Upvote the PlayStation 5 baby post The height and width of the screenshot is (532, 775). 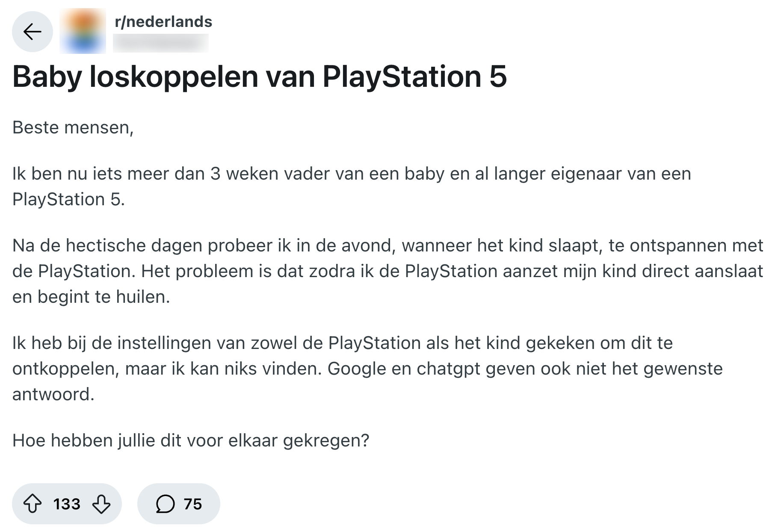coord(33,504)
